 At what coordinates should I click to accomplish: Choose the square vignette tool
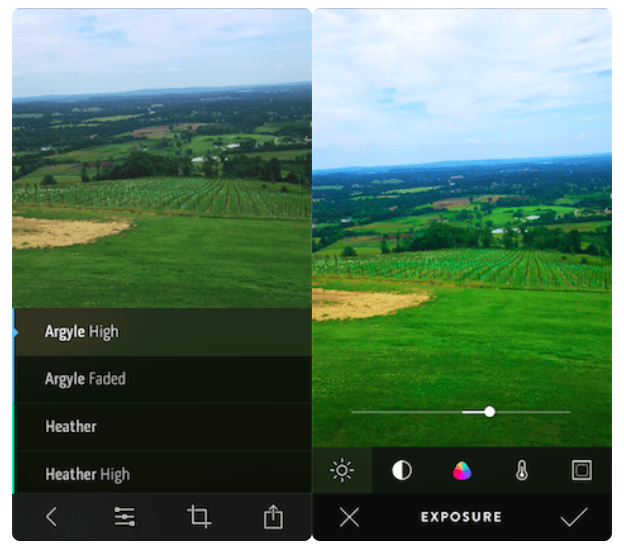pyautogui.click(x=581, y=470)
